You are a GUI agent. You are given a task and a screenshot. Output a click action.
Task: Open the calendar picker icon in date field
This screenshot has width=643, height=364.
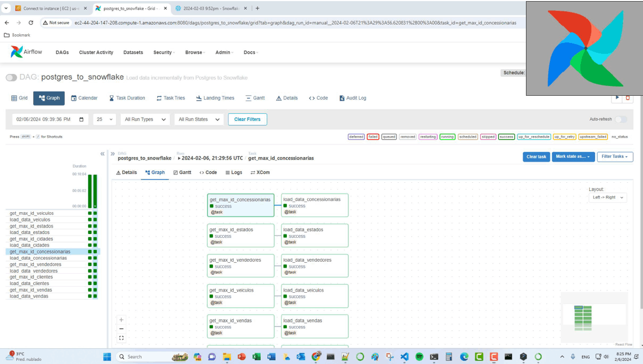pyautogui.click(x=81, y=119)
